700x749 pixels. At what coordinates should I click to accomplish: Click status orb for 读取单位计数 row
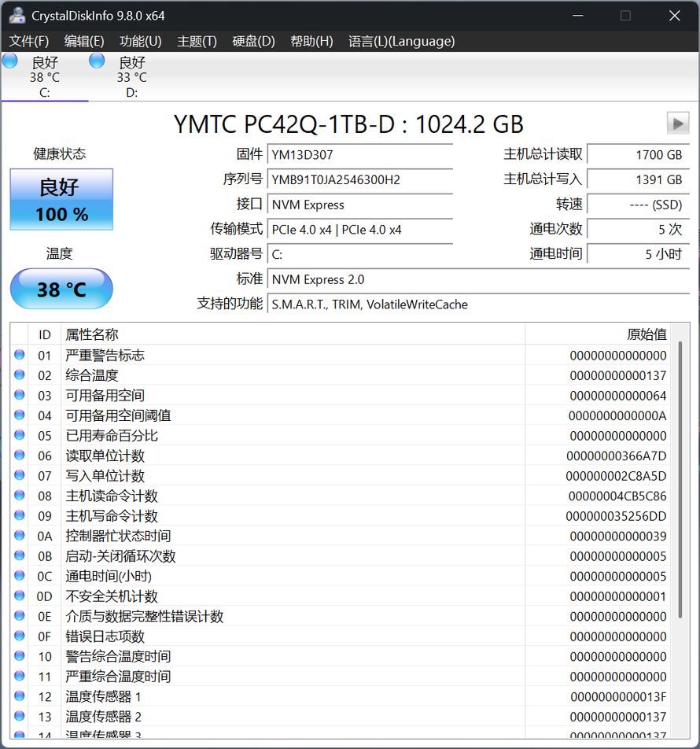(x=19, y=456)
